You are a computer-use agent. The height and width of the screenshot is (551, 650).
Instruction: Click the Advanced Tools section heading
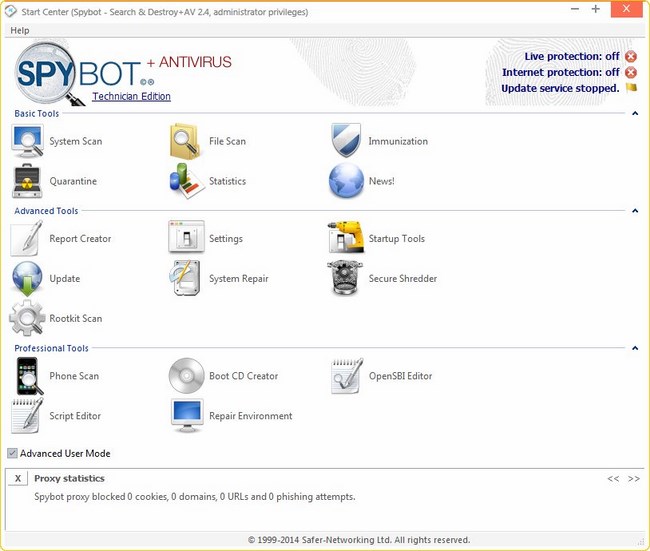pyautogui.click(x=46, y=211)
